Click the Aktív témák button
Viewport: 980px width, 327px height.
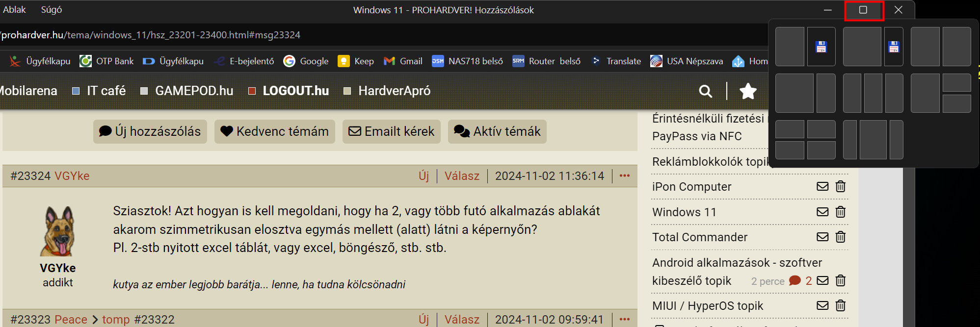497,131
